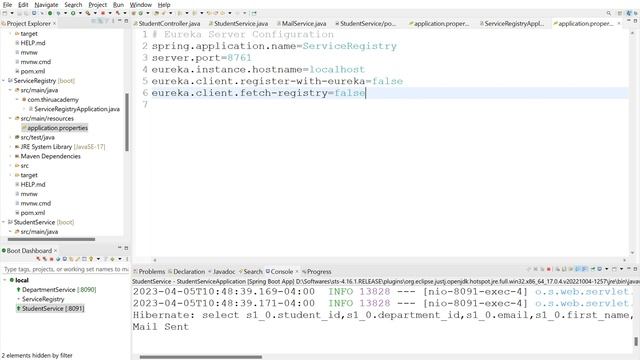This screenshot has width=640, height=360.
Task: Click the green Debug toolbar icon
Action: (58, 13)
